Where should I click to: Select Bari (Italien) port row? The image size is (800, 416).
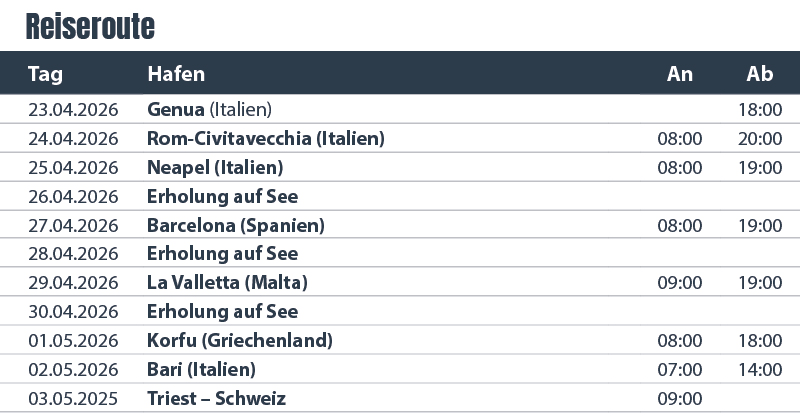coord(201,370)
